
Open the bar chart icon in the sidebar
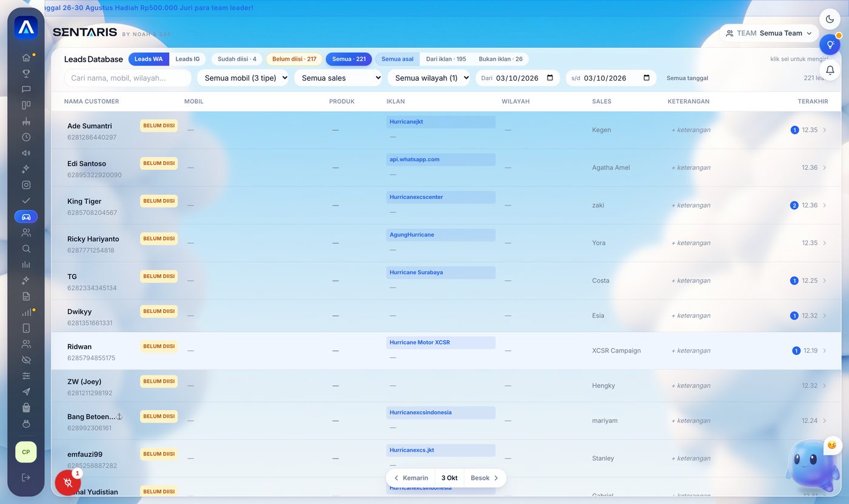click(26, 264)
